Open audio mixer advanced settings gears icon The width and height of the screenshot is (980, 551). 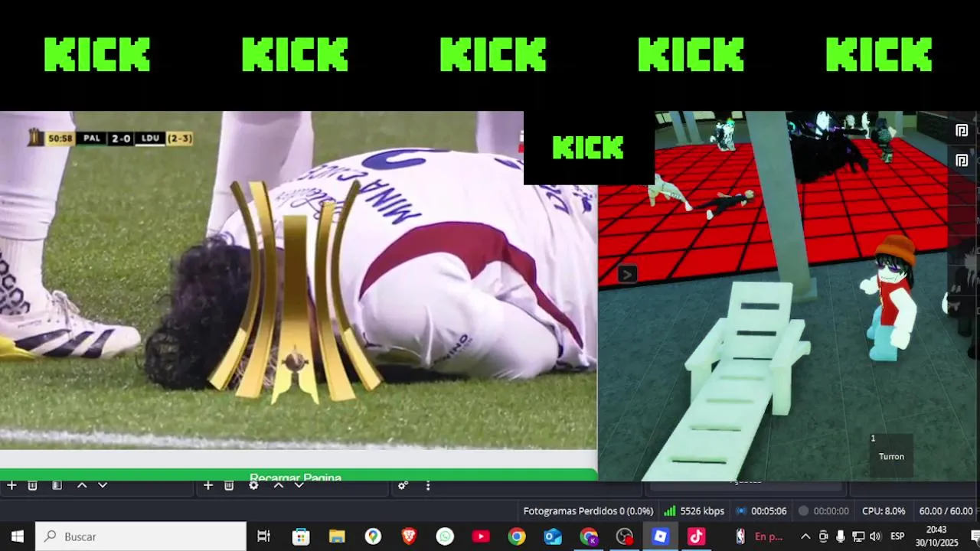(403, 485)
